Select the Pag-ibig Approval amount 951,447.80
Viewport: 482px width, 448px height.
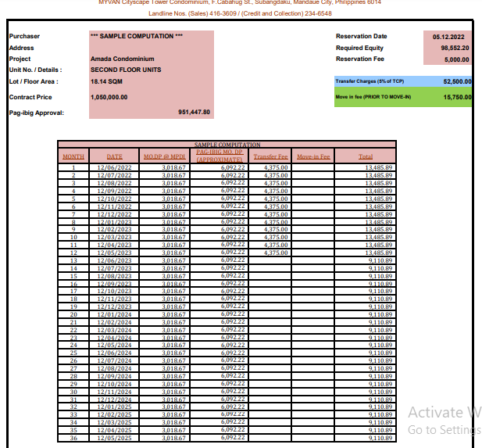pos(194,113)
